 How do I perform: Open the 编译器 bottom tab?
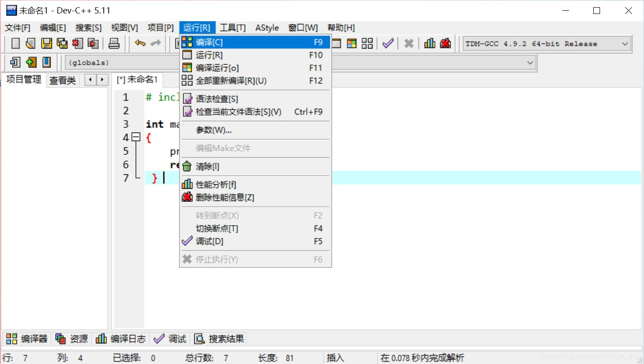[27, 339]
